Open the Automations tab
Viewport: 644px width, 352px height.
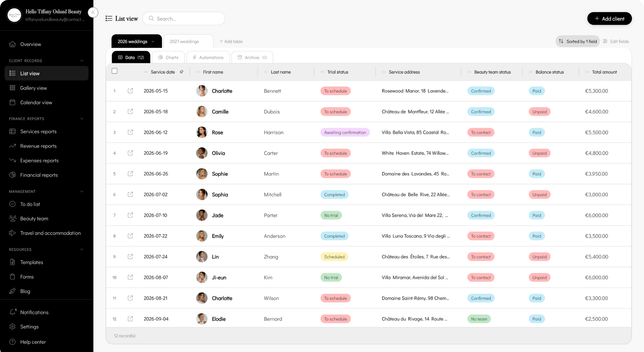pos(208,57)
